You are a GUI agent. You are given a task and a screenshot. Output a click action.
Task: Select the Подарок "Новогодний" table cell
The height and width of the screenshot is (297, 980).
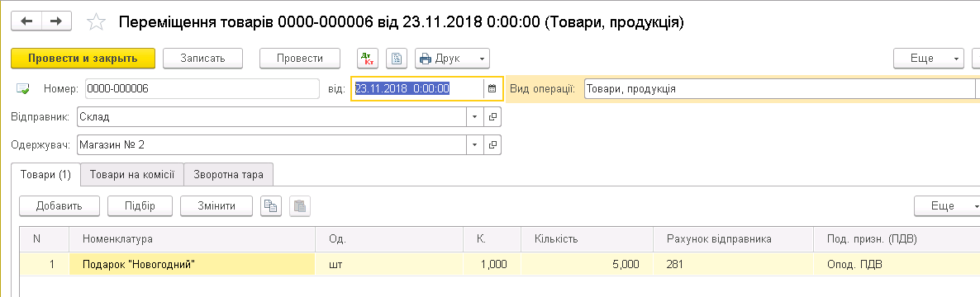pos(191,265)
